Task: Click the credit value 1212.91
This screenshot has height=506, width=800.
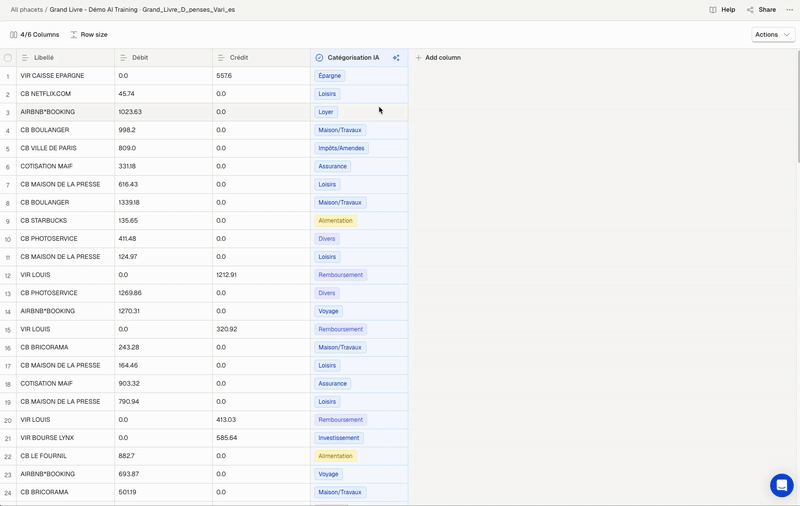Action: pyautogui.click(x=227, y=275)
